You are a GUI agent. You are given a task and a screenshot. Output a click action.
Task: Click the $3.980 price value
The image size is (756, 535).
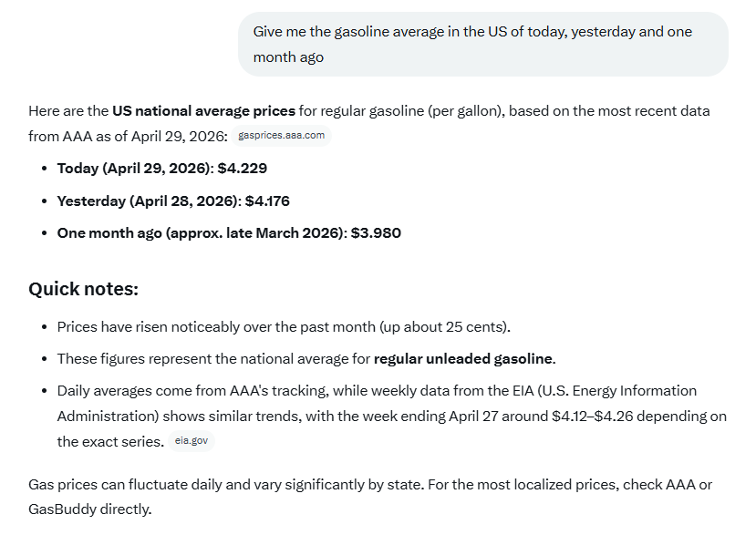click(x=376, y=233)
